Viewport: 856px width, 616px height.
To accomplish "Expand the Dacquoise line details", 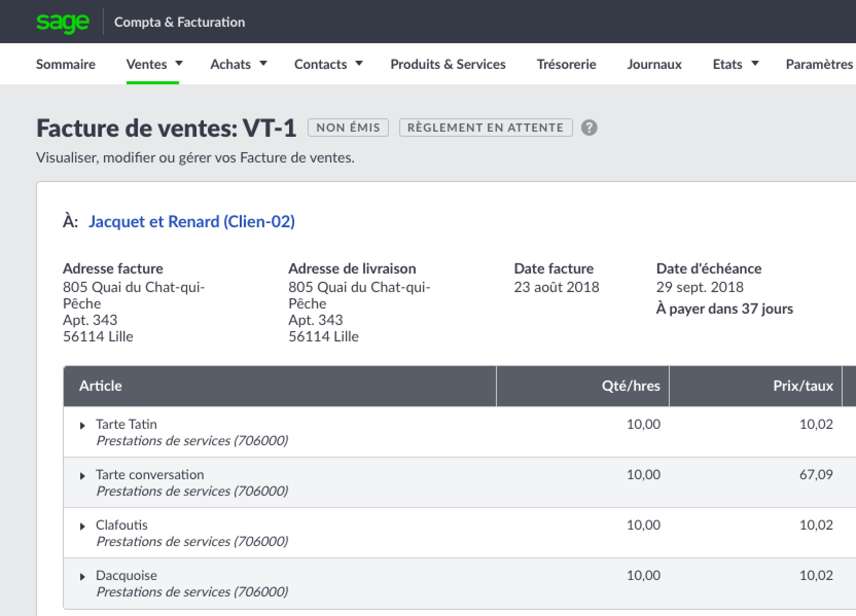I will click(82, 576).
